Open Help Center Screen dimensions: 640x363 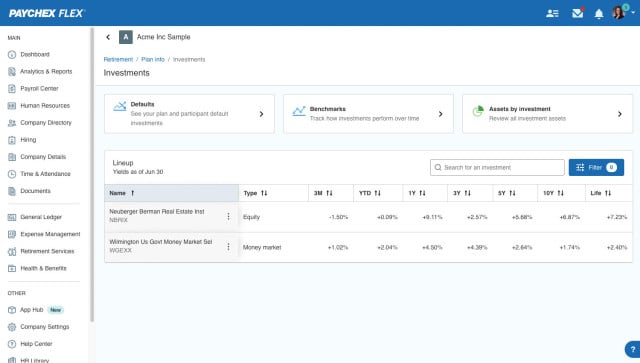tap(36, 344)
